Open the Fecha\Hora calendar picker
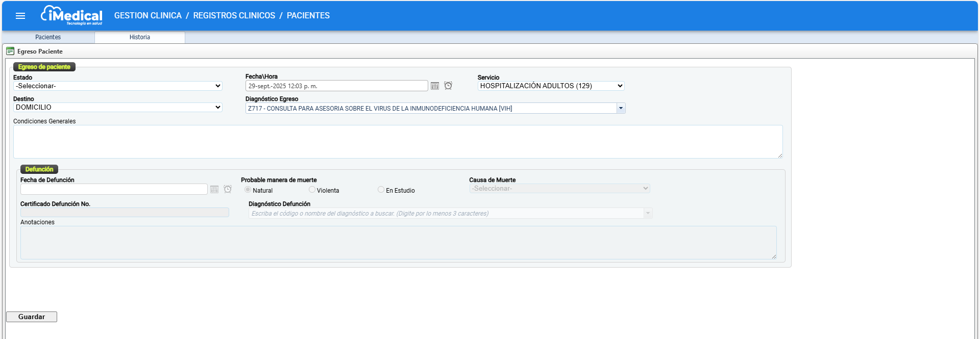 [x=435, y=86]
